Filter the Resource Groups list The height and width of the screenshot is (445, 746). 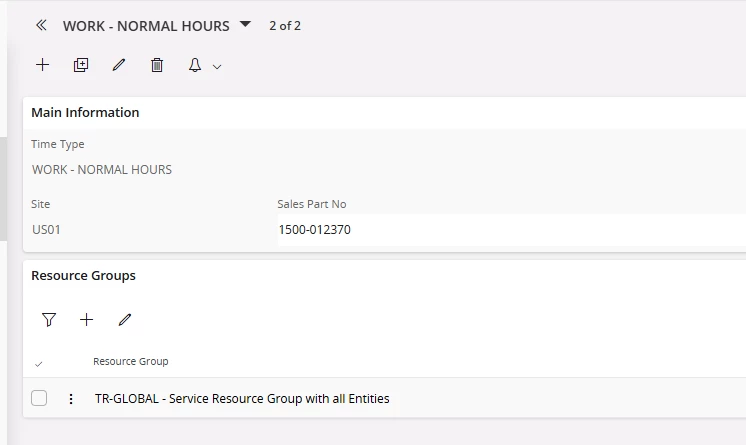click(49, 319)
